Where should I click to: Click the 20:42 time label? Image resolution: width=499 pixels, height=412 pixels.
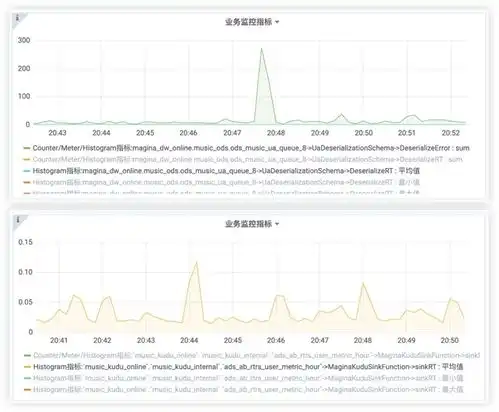coord(102,340)
